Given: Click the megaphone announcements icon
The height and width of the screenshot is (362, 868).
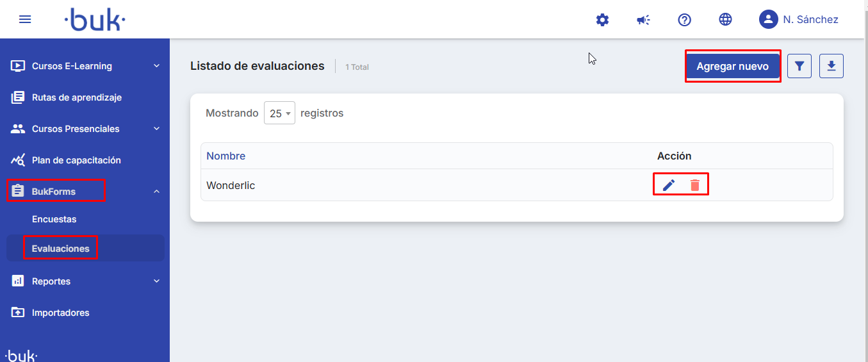Looking at the screenshot, I should 643,20.
